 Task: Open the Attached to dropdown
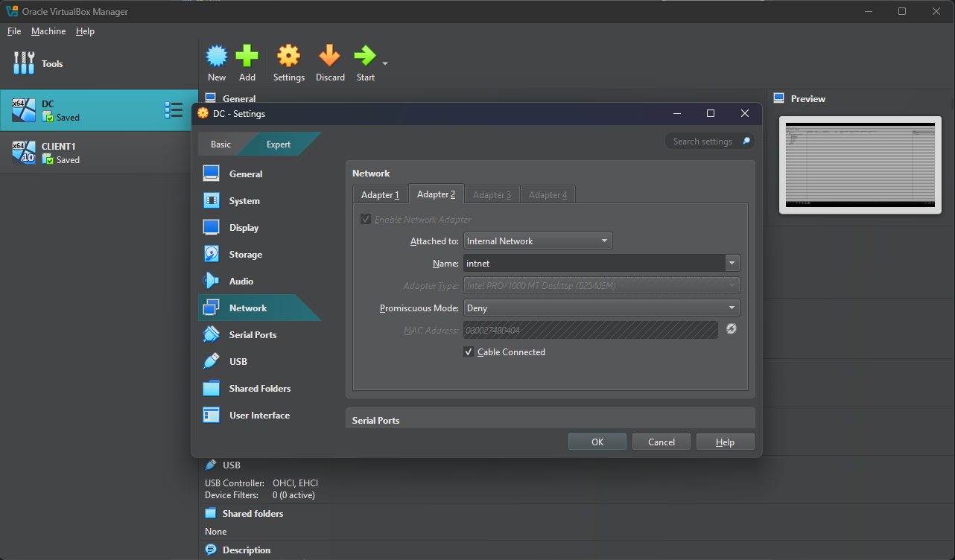(x=538, y=241)
